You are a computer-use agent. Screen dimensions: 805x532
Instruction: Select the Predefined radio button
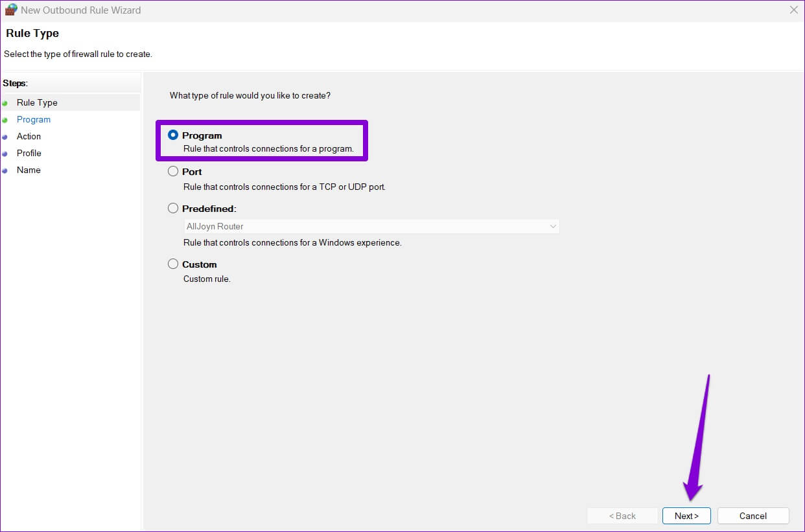pos(173,209)
